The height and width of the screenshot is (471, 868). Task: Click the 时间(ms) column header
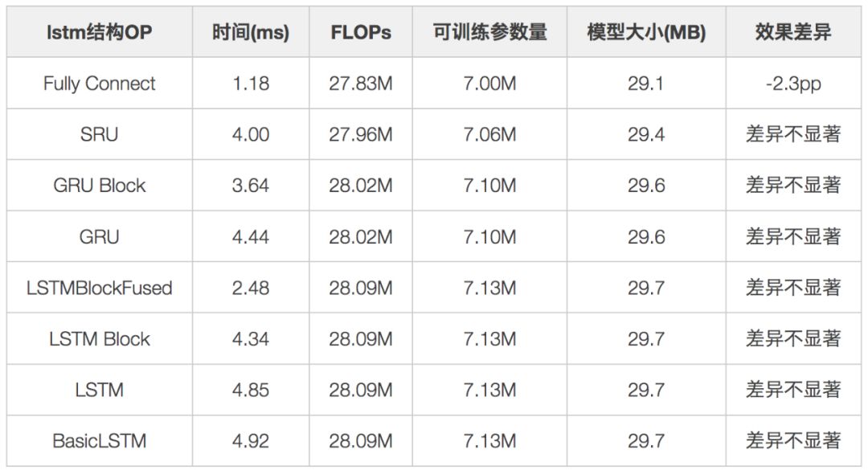coord(250,32)
